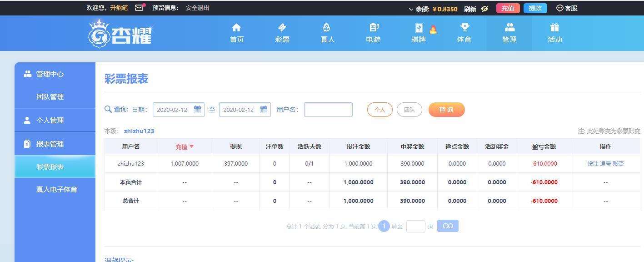Screen dimensions: 644x262
Task: Click the 用户名 search input field
Action: pos(328,110)
